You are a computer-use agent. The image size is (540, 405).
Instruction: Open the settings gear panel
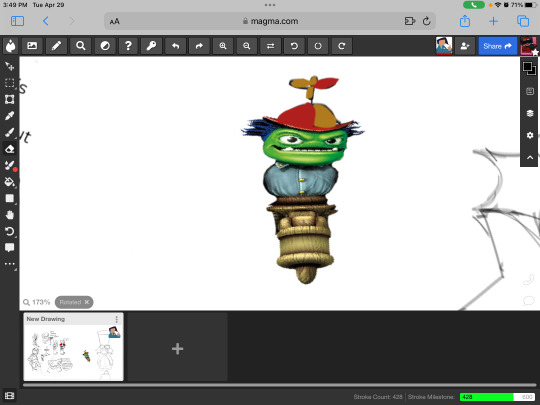[x=530, y=135]
